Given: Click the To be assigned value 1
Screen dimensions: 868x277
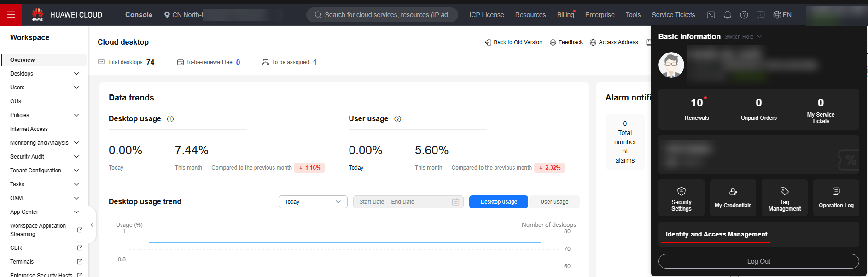Looking at the screenshot, I should [315, 62].
